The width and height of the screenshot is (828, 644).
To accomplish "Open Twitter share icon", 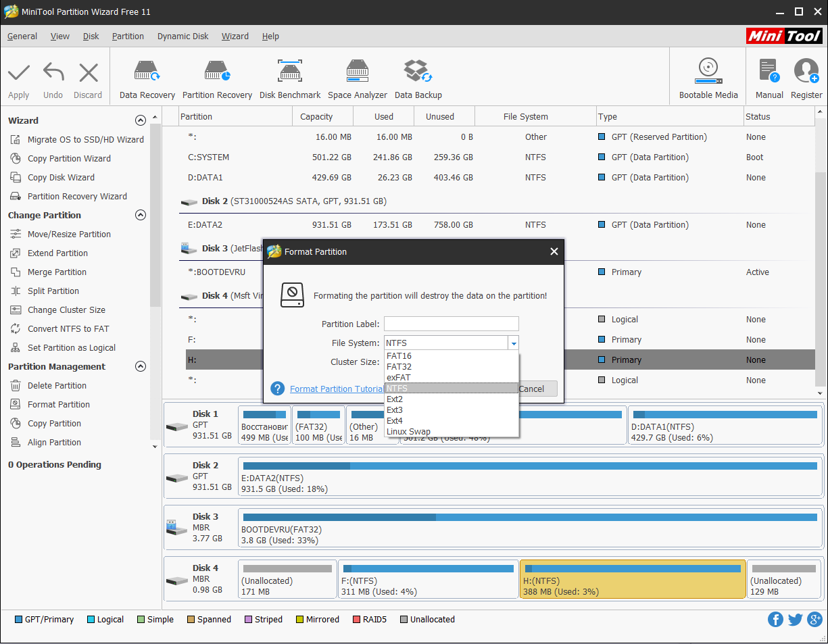I will coord(795,619).
